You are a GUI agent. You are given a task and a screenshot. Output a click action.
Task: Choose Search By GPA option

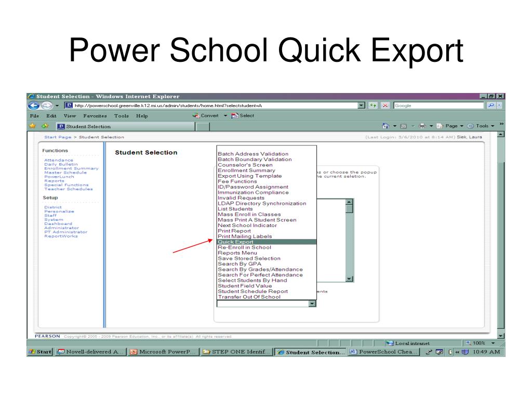pos(267,264)
